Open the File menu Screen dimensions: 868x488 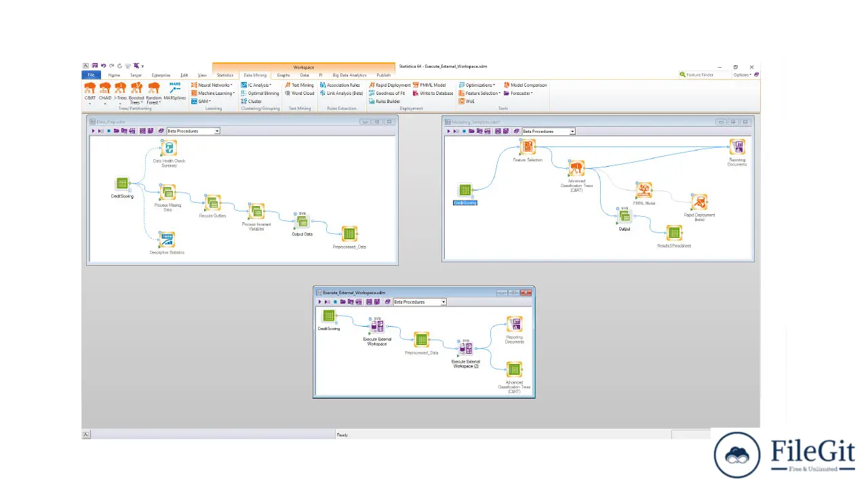pyautogui.click(x=91, y=75)
